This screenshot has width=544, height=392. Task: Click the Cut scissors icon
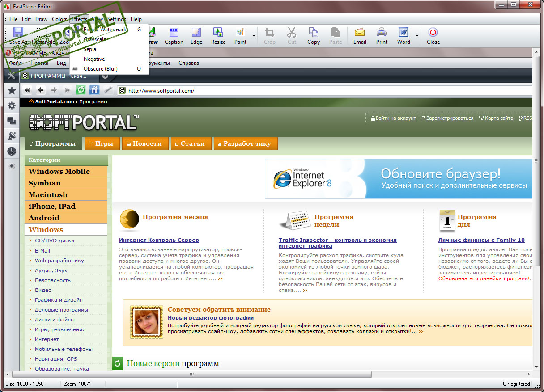pos(292,33)
